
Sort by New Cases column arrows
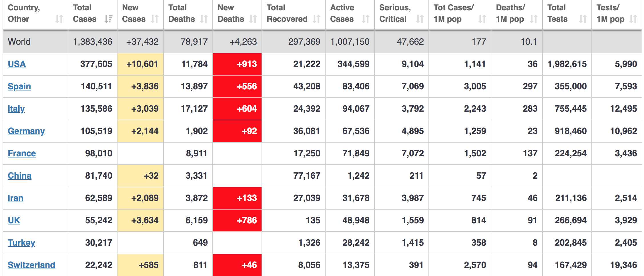[155, 19]
